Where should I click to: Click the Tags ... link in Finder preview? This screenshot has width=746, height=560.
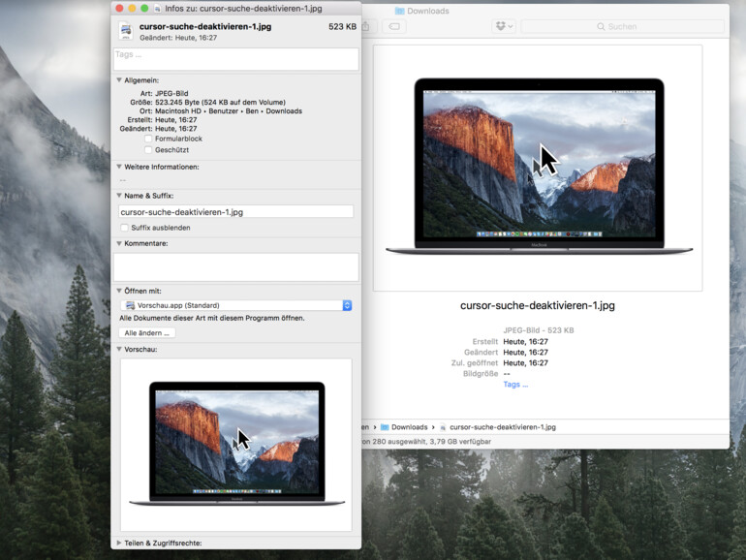tap(515, 385)
